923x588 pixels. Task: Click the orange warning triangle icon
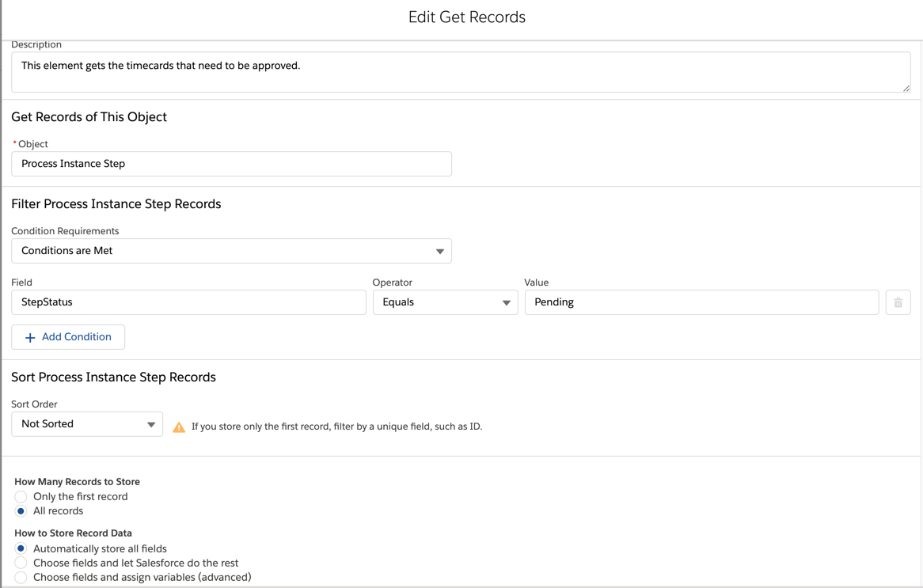[179, 427]
